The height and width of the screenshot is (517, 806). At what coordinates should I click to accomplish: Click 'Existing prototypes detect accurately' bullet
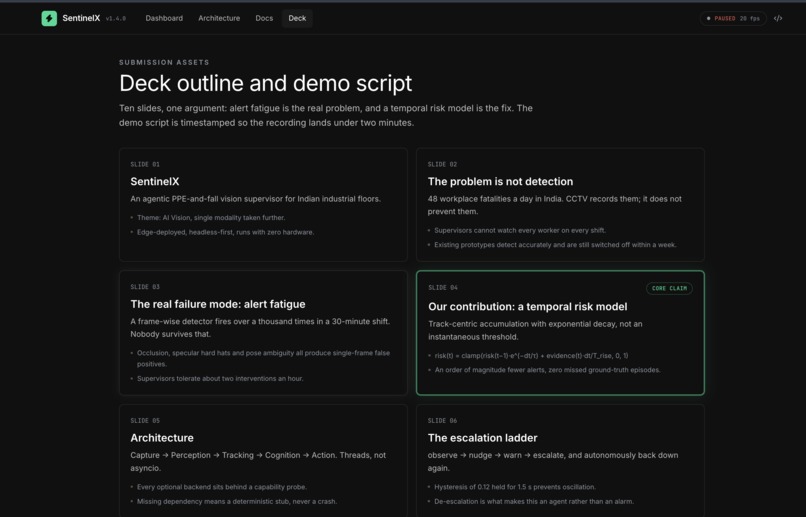555,245
